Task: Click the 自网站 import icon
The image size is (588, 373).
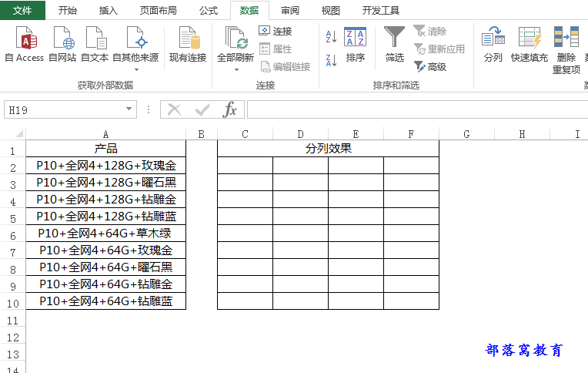Action: pyautogui.click(x=62, y=44)
